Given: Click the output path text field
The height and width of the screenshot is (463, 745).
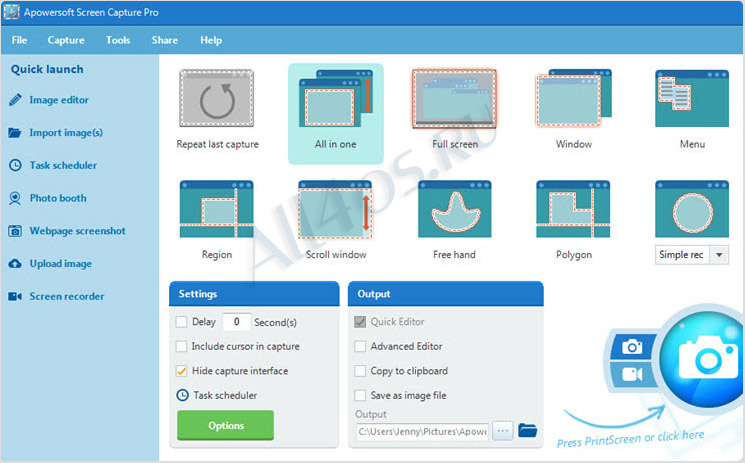Looking at the screenshot, I should 422,432.
